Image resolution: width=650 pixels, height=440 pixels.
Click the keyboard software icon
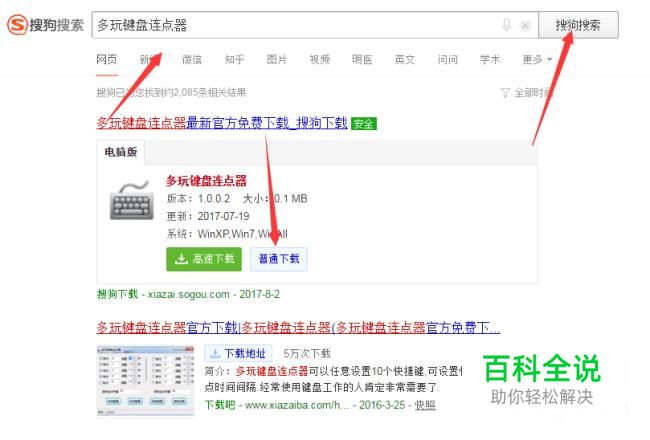click(131, 200)
